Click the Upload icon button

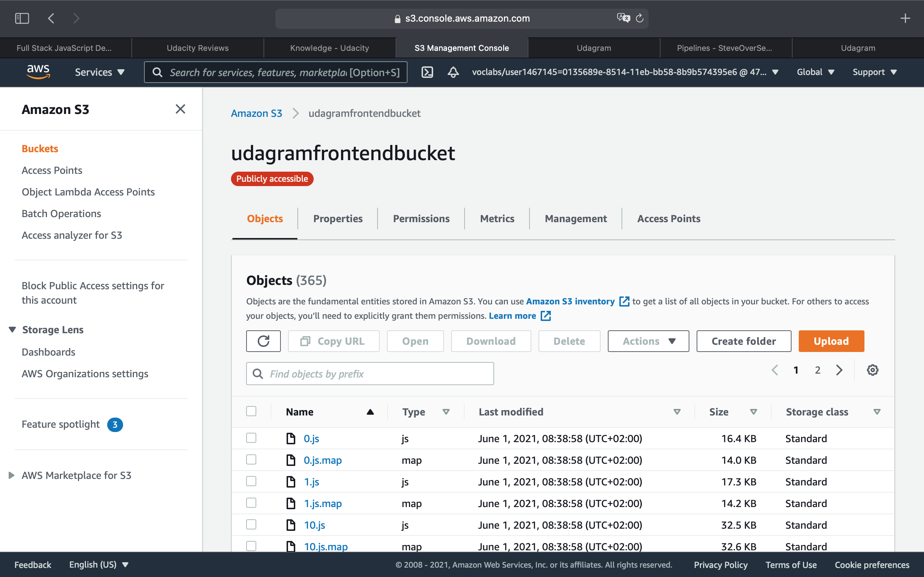click(x=831, y=341)
